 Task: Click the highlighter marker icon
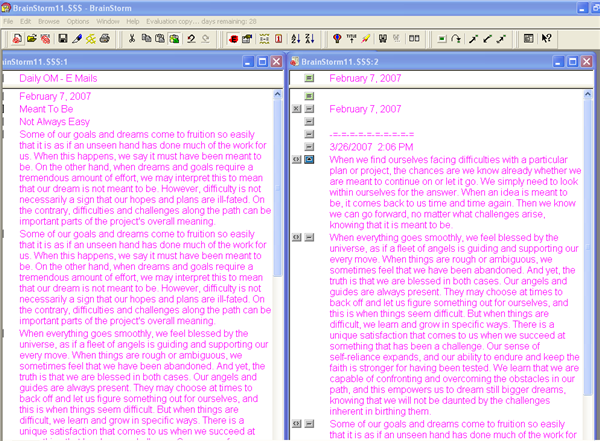(365, 39)
